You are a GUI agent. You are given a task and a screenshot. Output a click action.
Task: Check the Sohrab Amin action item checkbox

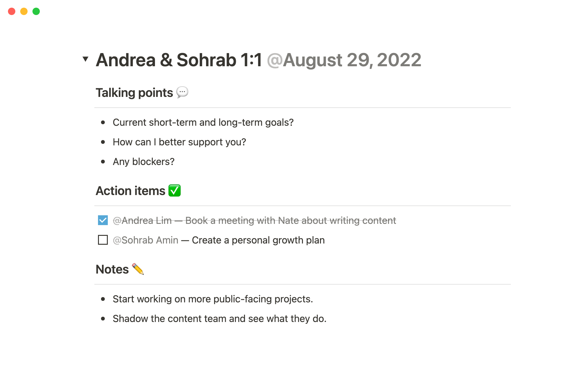(103, 240)
